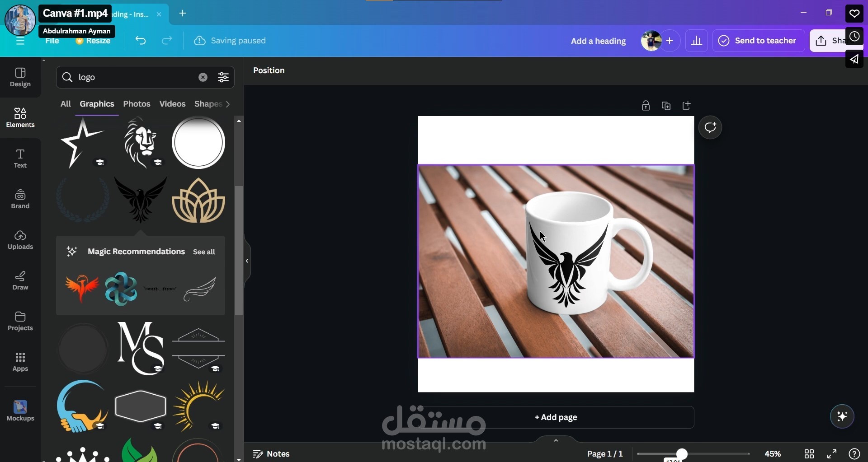Select the handshake logo graphic
The height and width of the screenshot is (462, 868).
coord(82,406)
